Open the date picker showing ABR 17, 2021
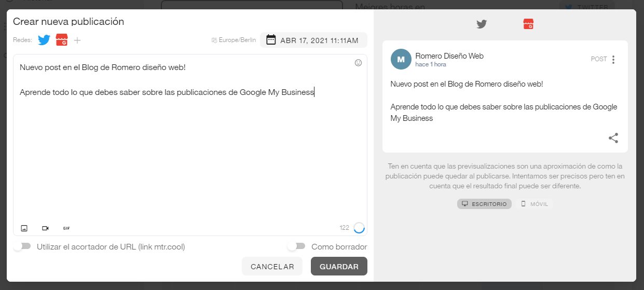This screenshot has width=644, height=290. (x=313, y=40)
